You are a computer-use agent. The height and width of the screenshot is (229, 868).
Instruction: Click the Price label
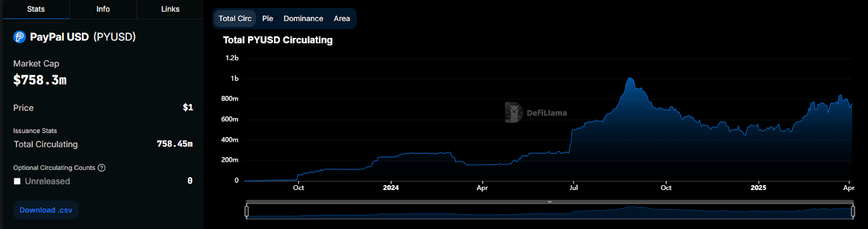(23, 108)
